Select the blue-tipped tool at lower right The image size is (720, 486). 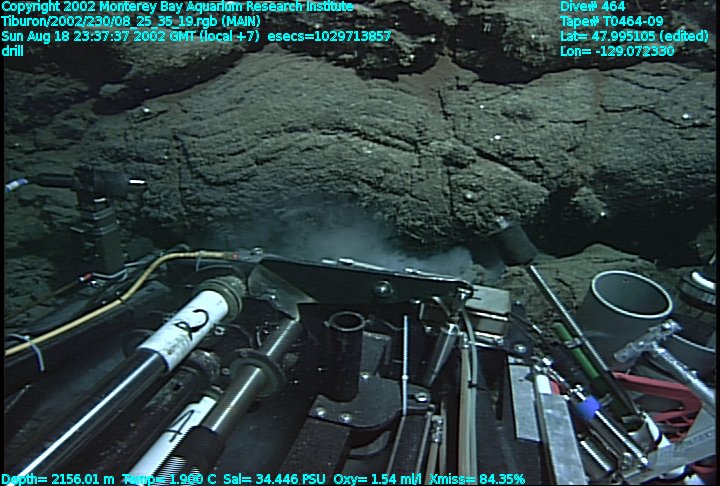(x=589, y=407)
